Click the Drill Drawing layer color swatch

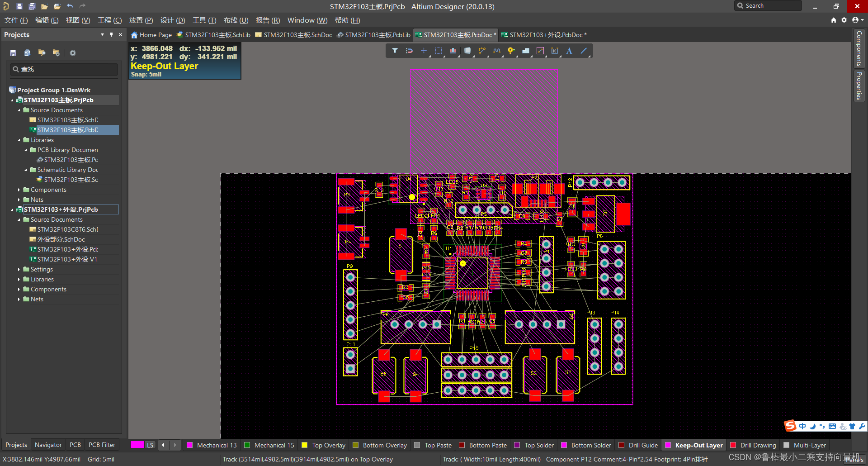pyautogui.click(x=733, y=445)
